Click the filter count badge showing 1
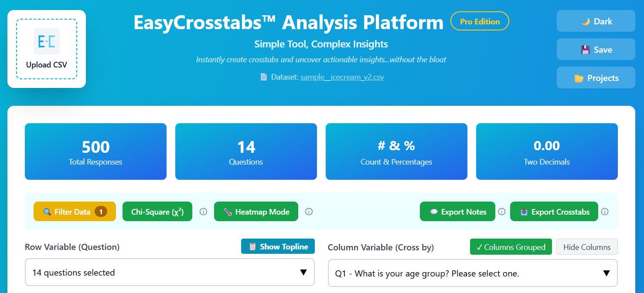The width and height of the screenshot is (644, 293). coord(101,212)
